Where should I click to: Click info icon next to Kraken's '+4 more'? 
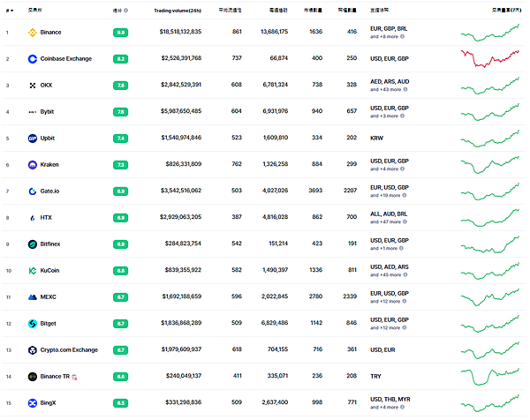[x=402, y=169]
